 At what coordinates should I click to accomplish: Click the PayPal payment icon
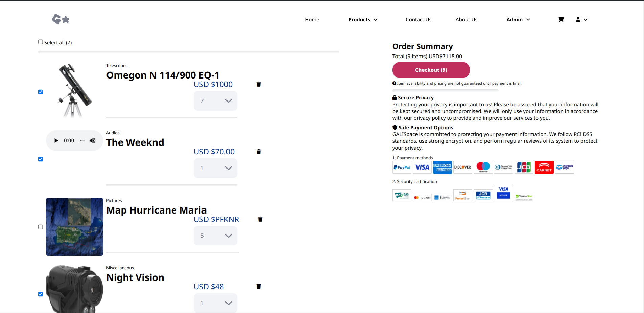tap(402, 167)
